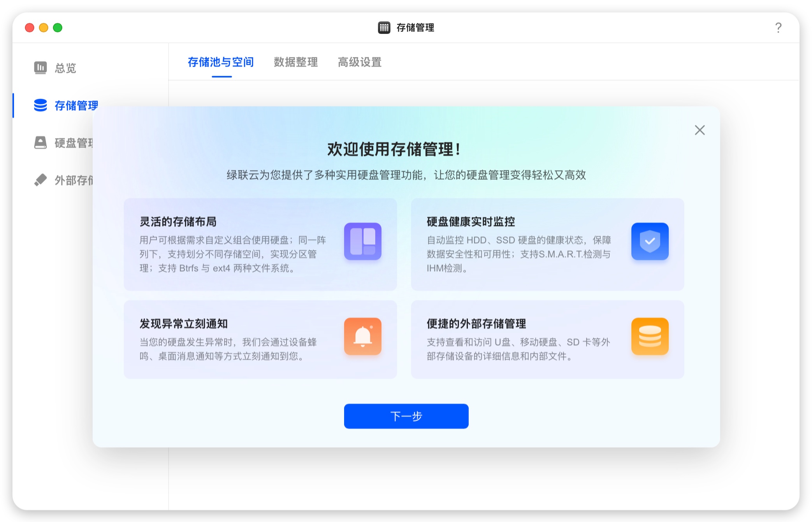Viewport: 812px width, 522px height.
Task: Click the yellow minimize window button
Action: [x=44, y=28]
